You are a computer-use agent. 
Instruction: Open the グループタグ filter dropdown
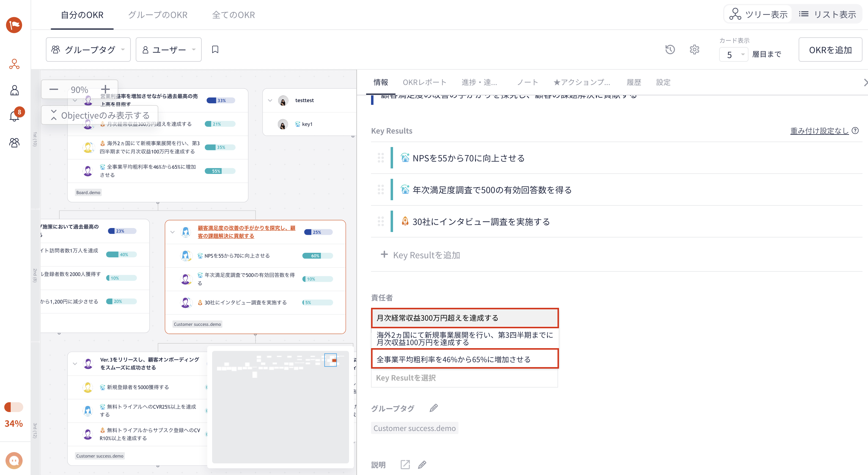tap(88, 50)
